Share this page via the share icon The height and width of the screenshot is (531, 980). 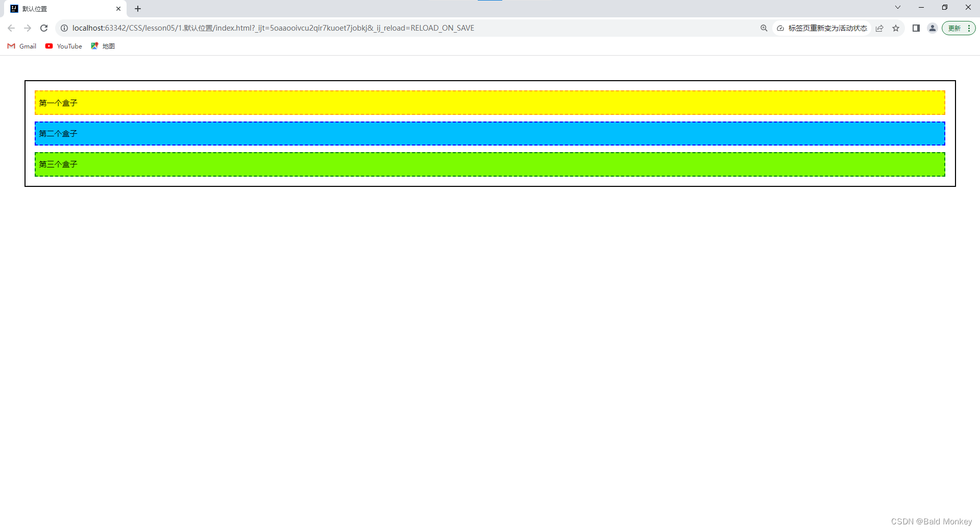[x=879, y=28]
